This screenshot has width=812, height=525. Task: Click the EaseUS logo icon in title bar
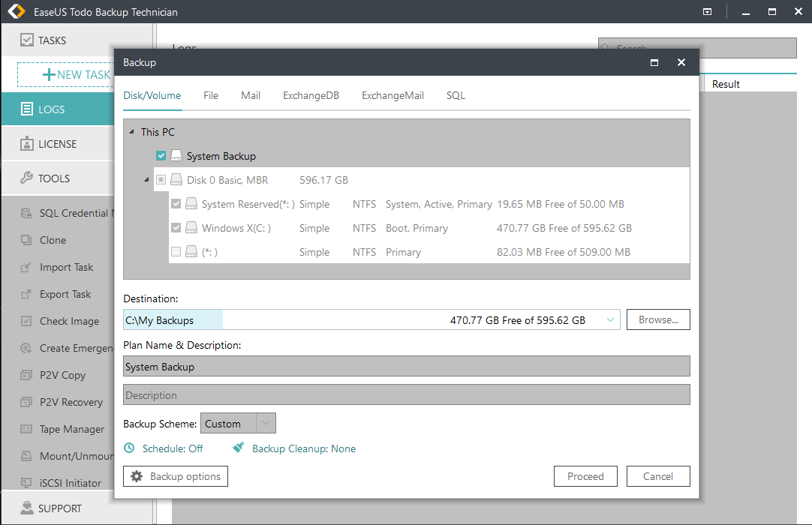[17, 11]
